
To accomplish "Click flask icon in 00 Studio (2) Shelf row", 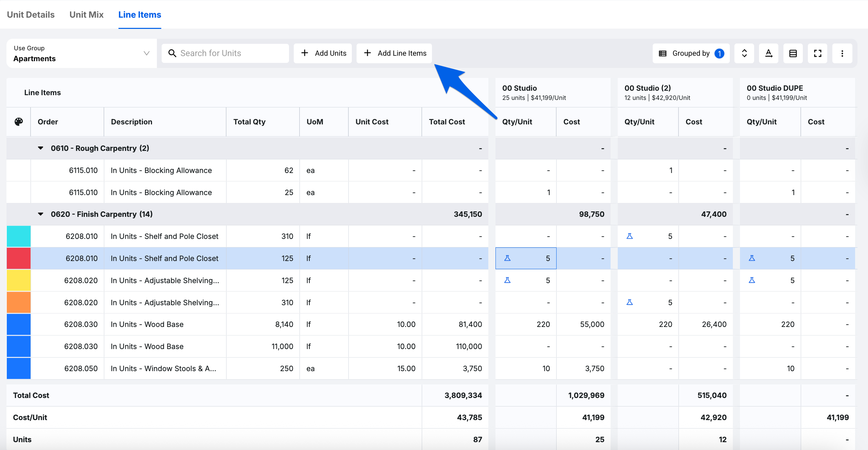I will pyautogui.click(x=630, y=236).
